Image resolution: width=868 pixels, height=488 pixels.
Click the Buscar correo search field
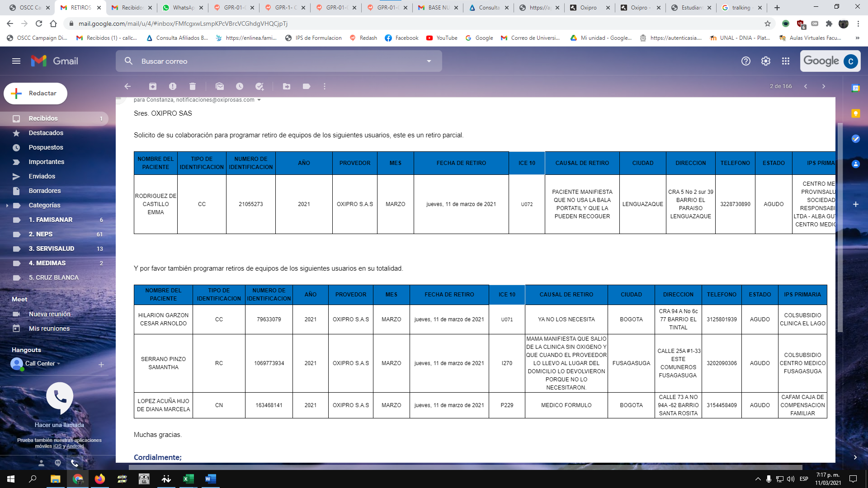[x=278, y=61]
